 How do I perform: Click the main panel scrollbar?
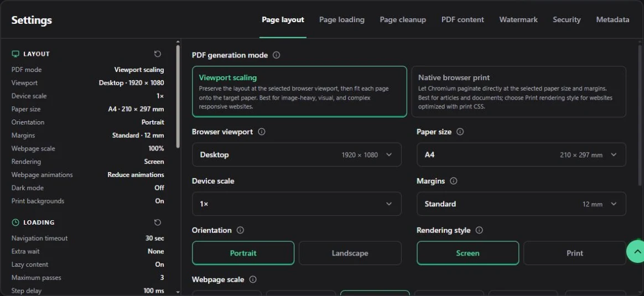coord(640,115)
